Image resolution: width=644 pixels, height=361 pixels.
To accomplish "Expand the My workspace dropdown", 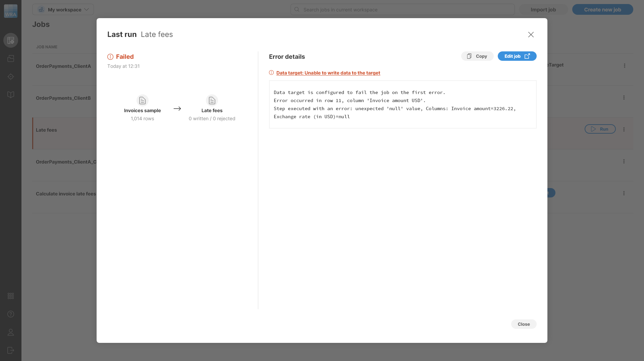I will click(x=63, y=9).
